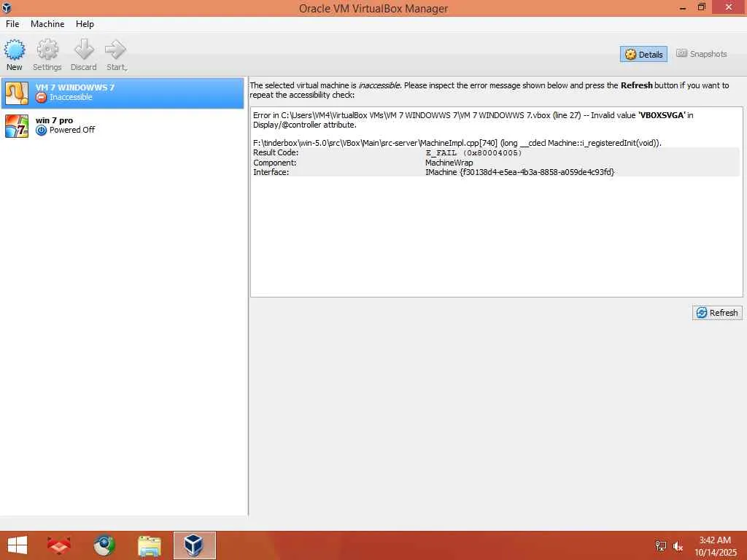Select the VM 7 WINDOWWS 7 machine icon

tap(17, 93)
